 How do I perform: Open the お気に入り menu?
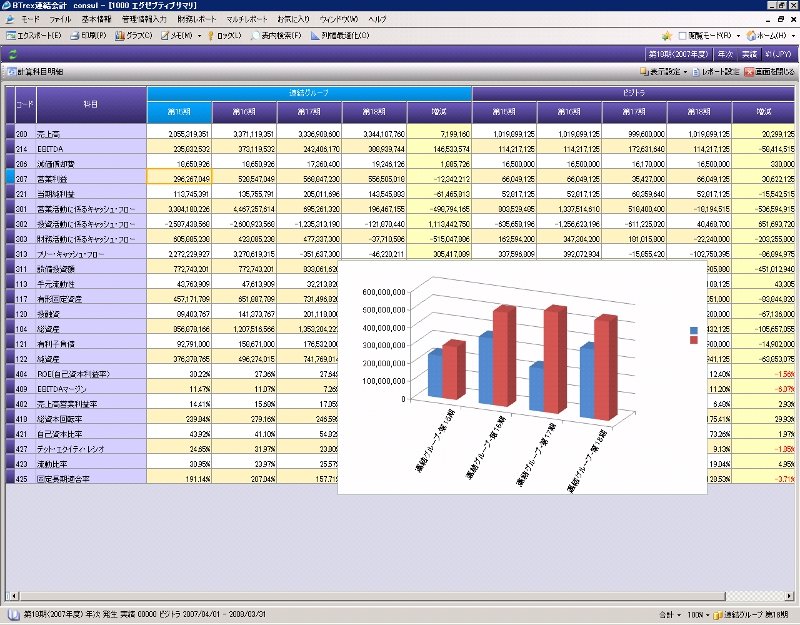(293, 19)
